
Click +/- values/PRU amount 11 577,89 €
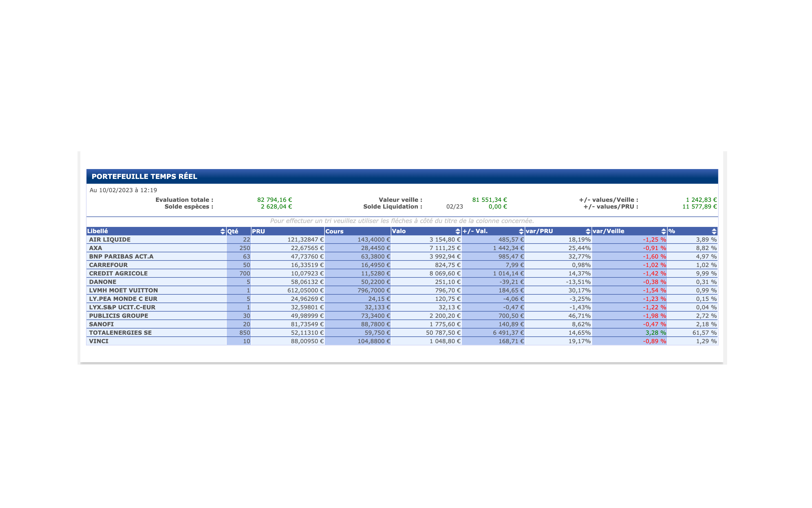(x=700, y=207)
